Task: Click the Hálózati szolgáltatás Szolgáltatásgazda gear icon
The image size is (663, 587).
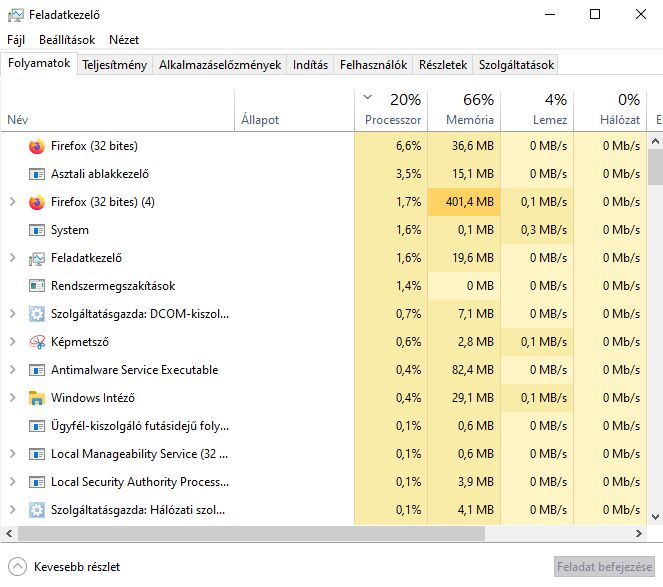Action: pyautogui.click(x=37, y=510)
